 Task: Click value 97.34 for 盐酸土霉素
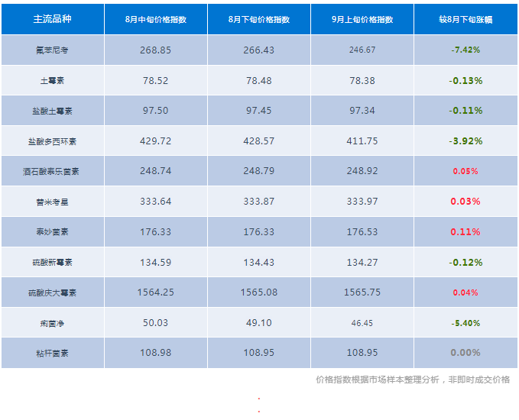(x=362, y=110)
